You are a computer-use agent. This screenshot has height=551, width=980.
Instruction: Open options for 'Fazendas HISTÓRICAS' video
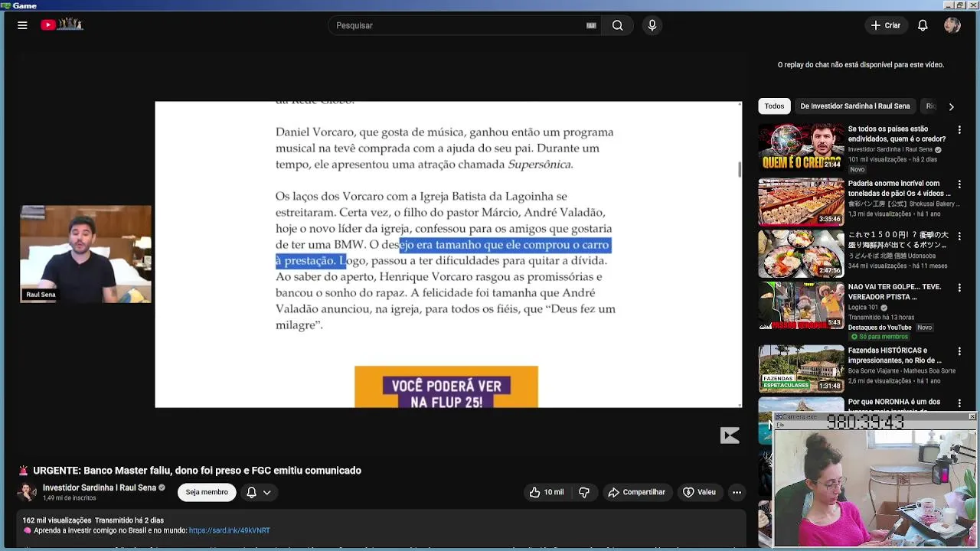tap(959, 351)
